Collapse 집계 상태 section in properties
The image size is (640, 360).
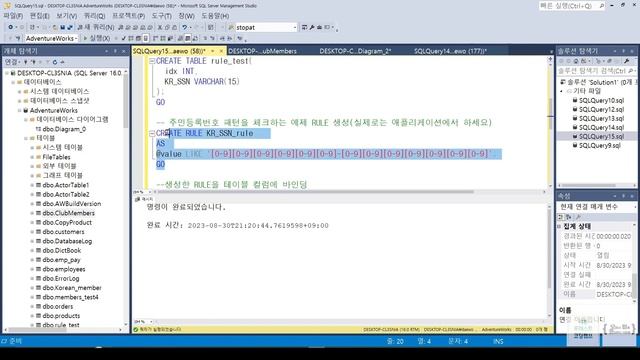pyautogui.click(x=559, y=226)
